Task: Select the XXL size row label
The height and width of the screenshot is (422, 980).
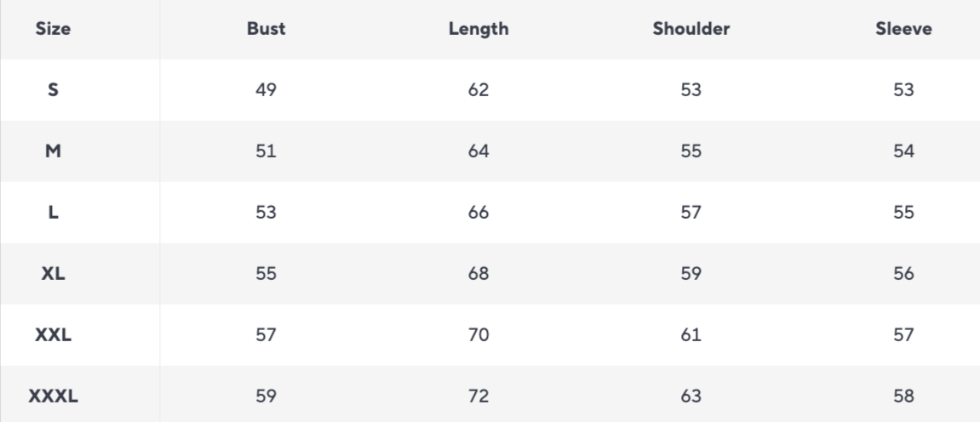Action: (x=53, y=335)
